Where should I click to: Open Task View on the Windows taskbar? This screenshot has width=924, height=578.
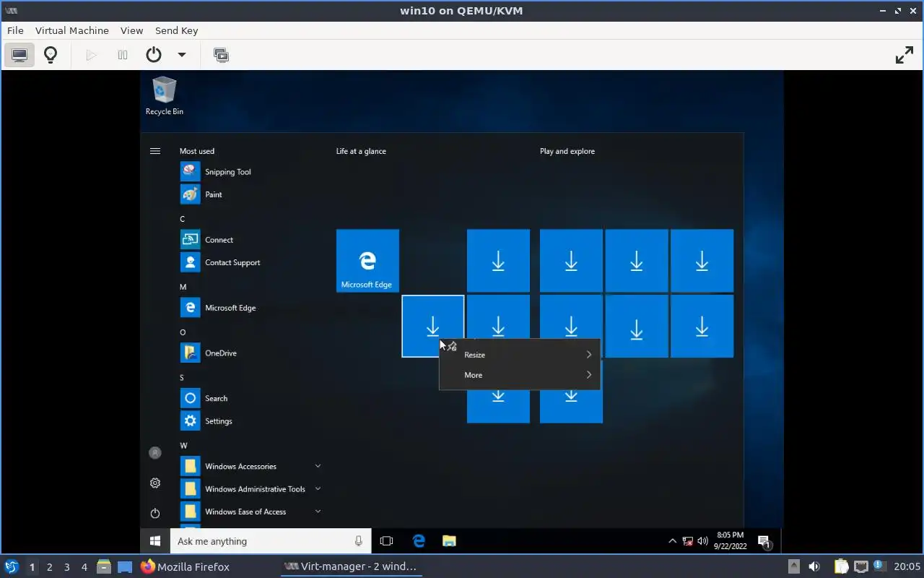pyautogui.click(x=386, y=541)
